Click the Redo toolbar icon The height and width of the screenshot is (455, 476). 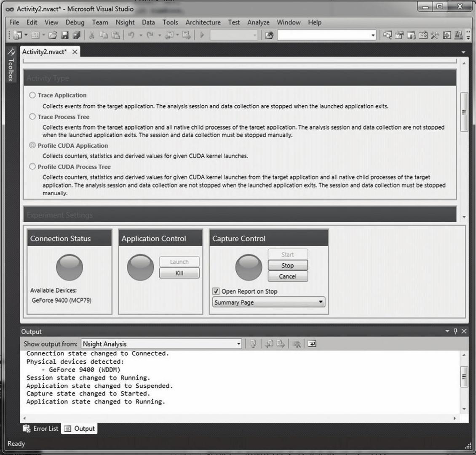click(150, 35)
